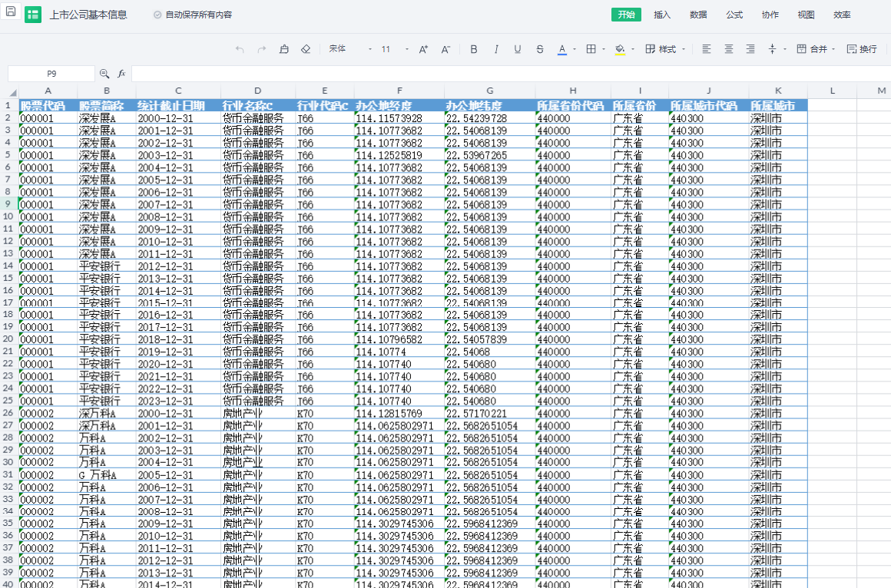Click the magnifier icon beside name box
The width and height of the screenshot is (891, 588).
[x=104, y=74]
